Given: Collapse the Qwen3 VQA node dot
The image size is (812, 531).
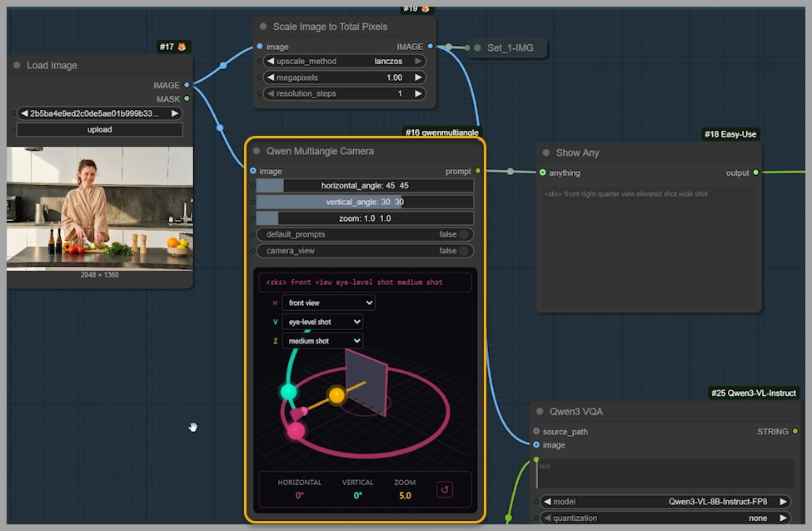Looking at the screenshot, I should (540, 412).
